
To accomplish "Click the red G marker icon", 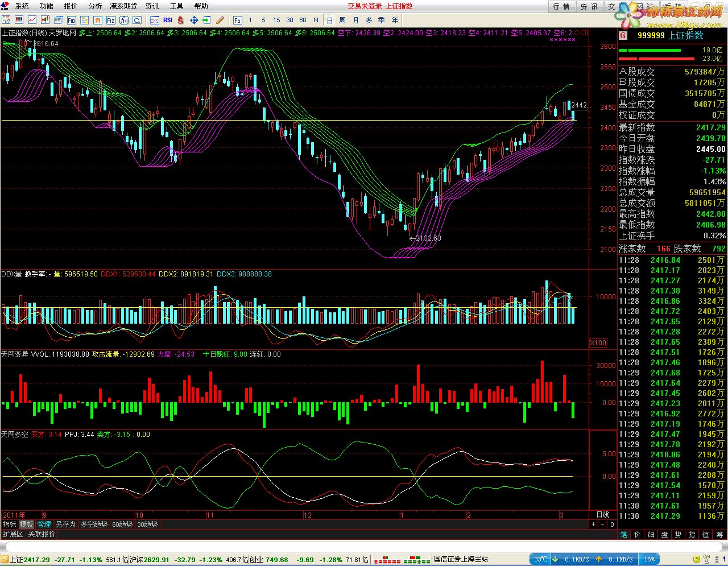I will tap(623, 35).
